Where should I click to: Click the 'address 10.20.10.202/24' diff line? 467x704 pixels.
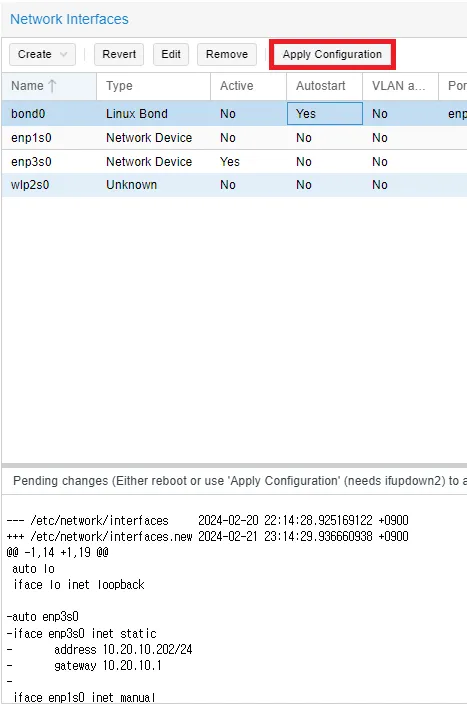coord(123,650)
